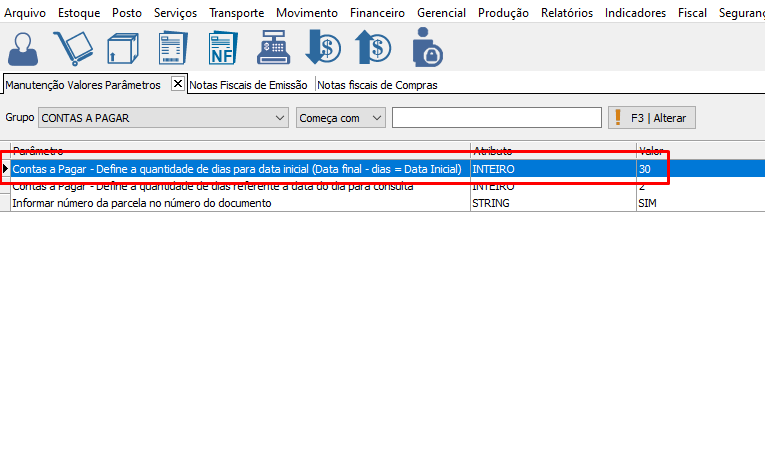Click the user padlock security icon
Viewport: 765px width, 471px height.
pos(427,47)
